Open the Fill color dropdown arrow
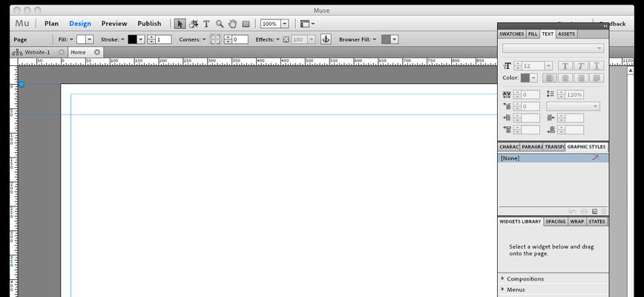This screenshot has height=297, width=644. pyautogui.click(x=90, y=39)
